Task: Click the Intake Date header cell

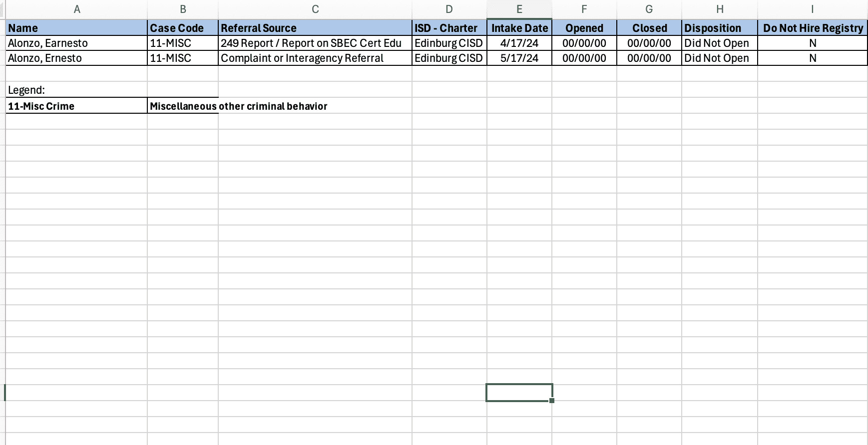Action: [x=519, y=28]
